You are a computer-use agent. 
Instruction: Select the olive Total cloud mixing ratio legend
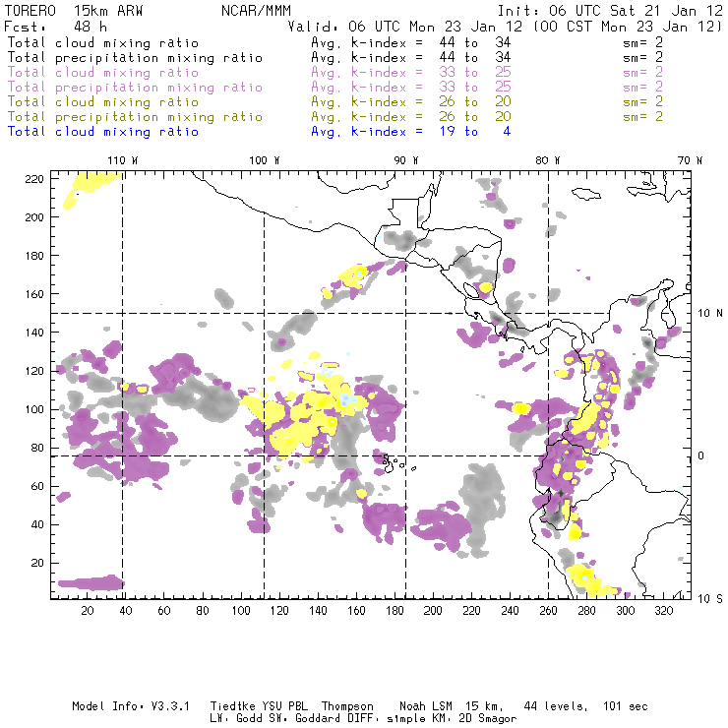tap(102, 102)
